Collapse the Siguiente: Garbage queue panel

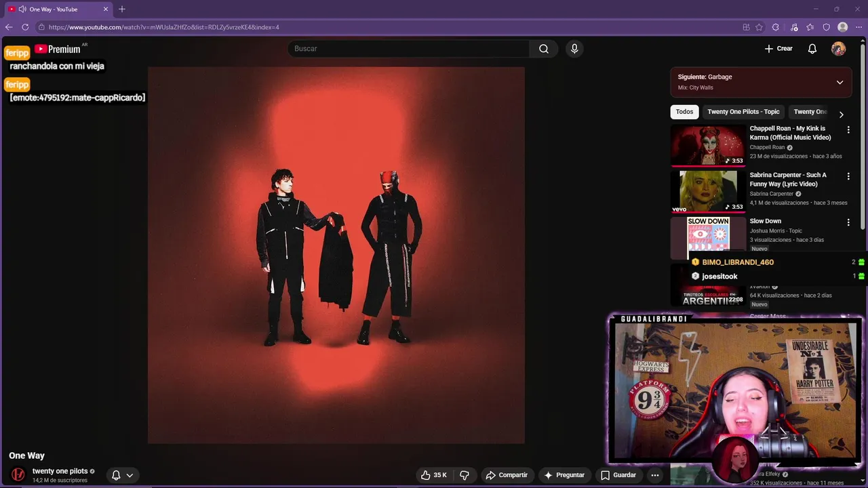[x=840, y=82]
